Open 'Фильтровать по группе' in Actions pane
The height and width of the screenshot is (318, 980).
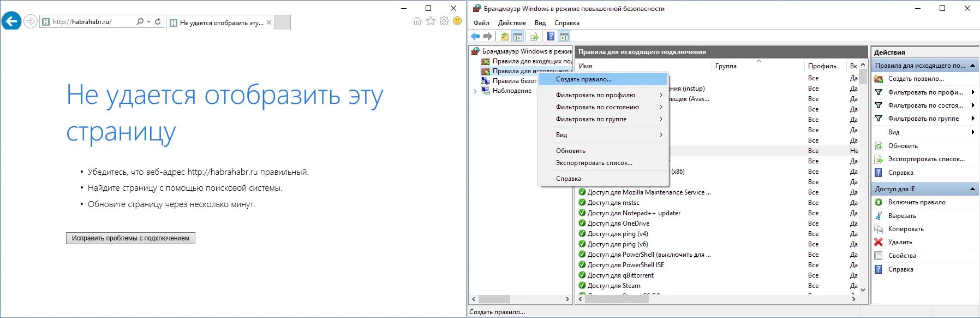pyautogui.click(x=925, y=119)
